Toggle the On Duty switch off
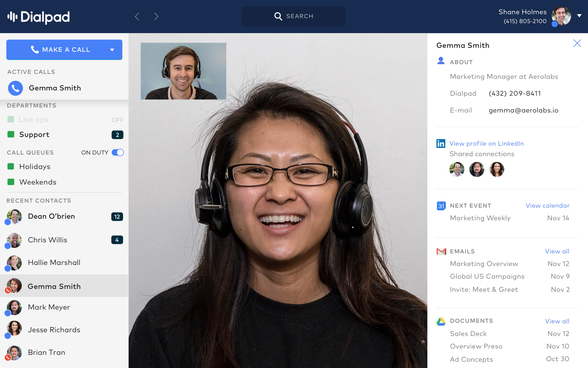This screenshot has width=588, height=368. click(118, 152)
